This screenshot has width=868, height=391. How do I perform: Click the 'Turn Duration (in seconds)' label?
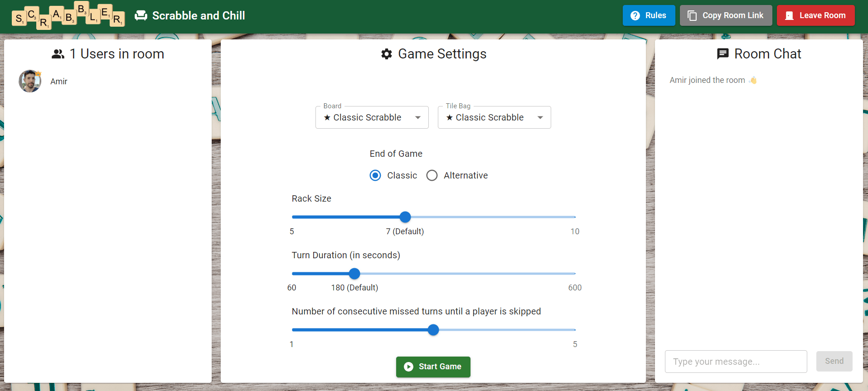tap(346, 255)
